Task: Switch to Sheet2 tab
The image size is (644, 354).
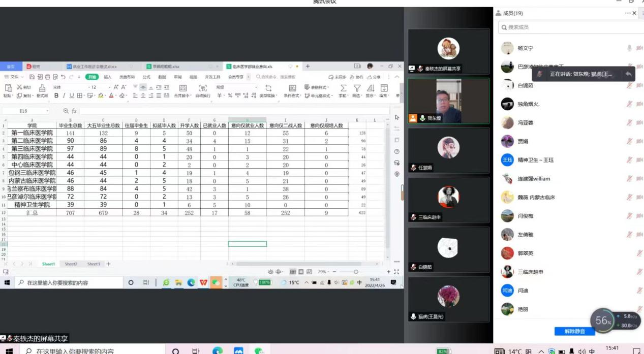Action: click(71, 264)
